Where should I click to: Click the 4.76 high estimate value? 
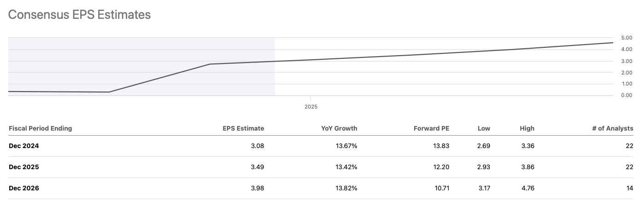(527, 188)
